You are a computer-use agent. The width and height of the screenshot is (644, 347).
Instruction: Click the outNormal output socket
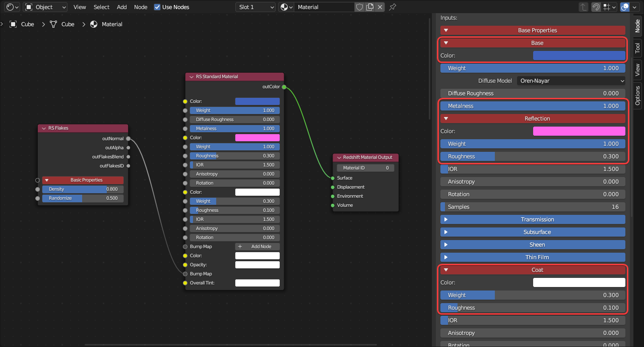pyautogui.click(x=128, y=138)
